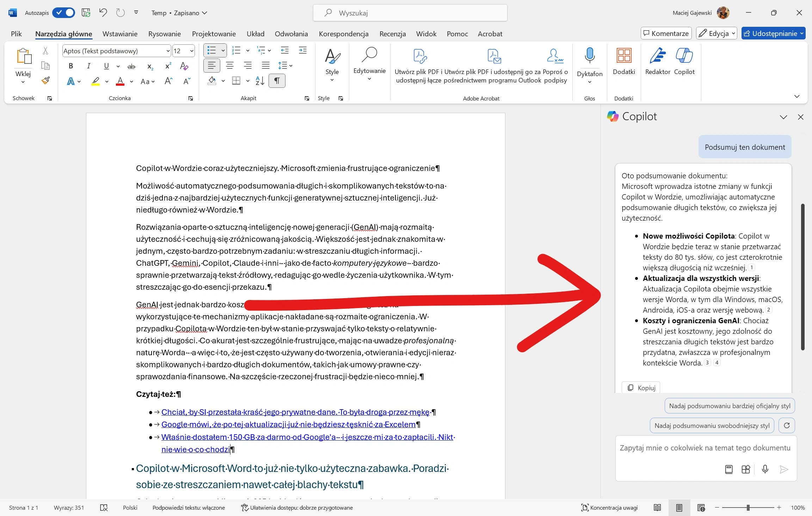Expand the Edycja mode dropdown
The width and height of the screenshot is (812, 516).
tap(733, 33)
